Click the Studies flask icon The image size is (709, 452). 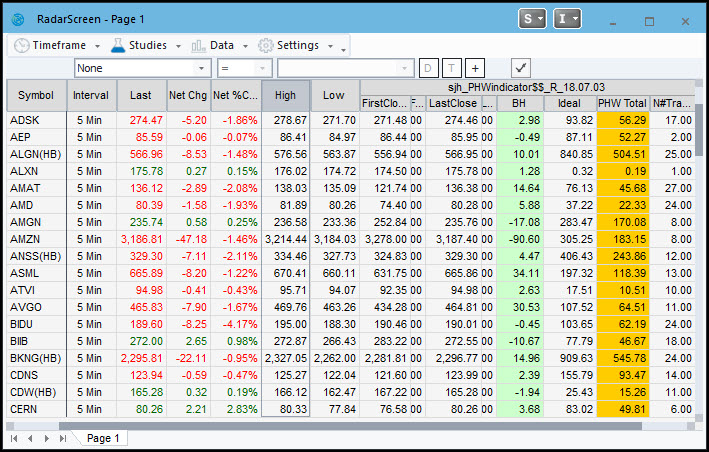(x=118, y=45)
